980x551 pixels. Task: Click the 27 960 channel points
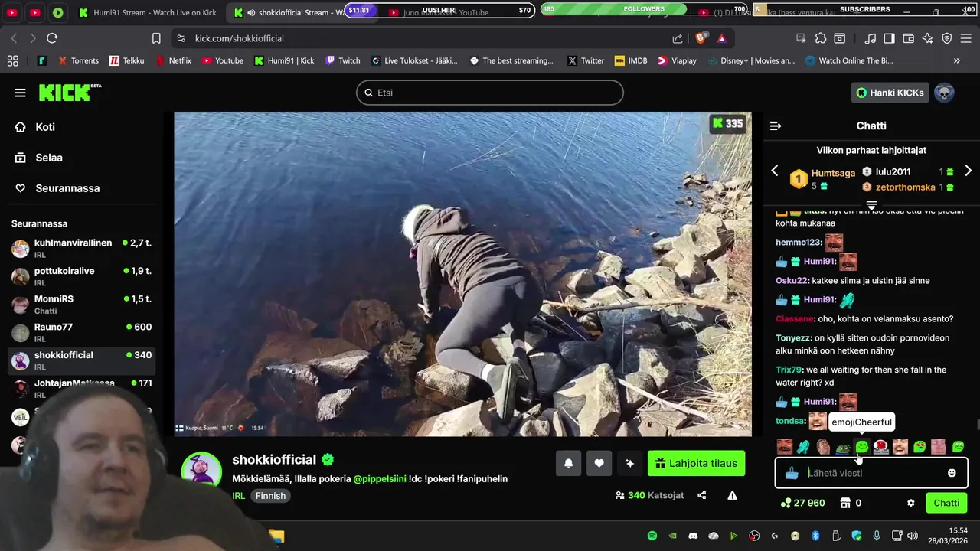coord(802,503)
